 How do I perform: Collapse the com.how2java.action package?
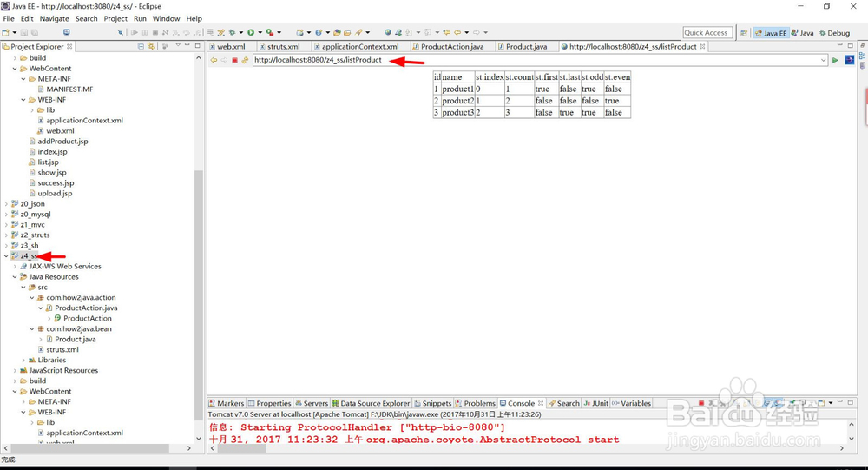click(32, 298)
